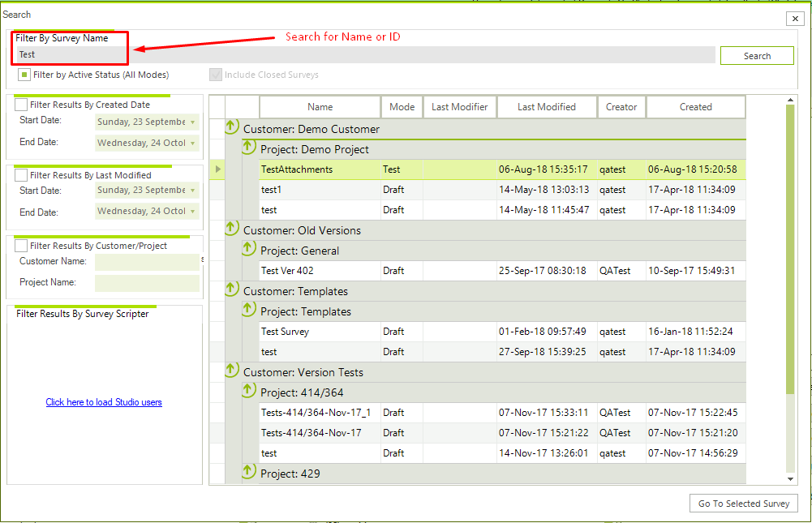Sort by Last Modified column header
This screenshot has height=523, width=812.
coord(547,107)
